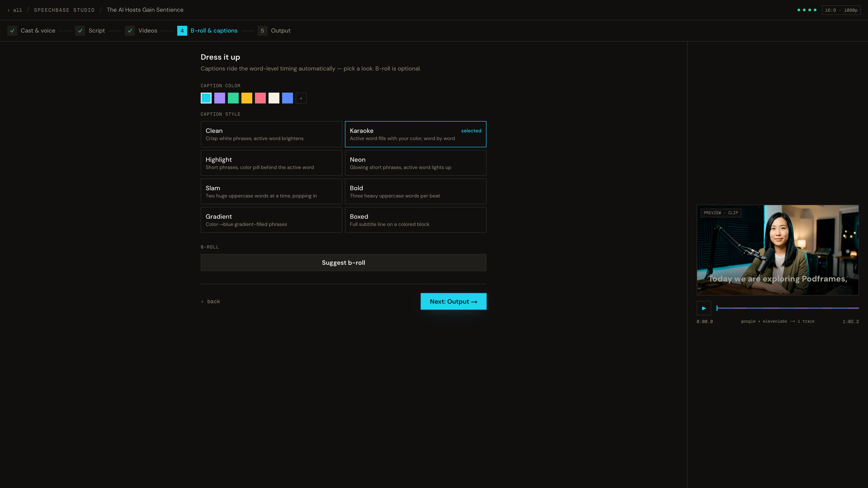Select the cream white caption color
Viewport: 868px width, 488px height.
(x=274, y=98)
